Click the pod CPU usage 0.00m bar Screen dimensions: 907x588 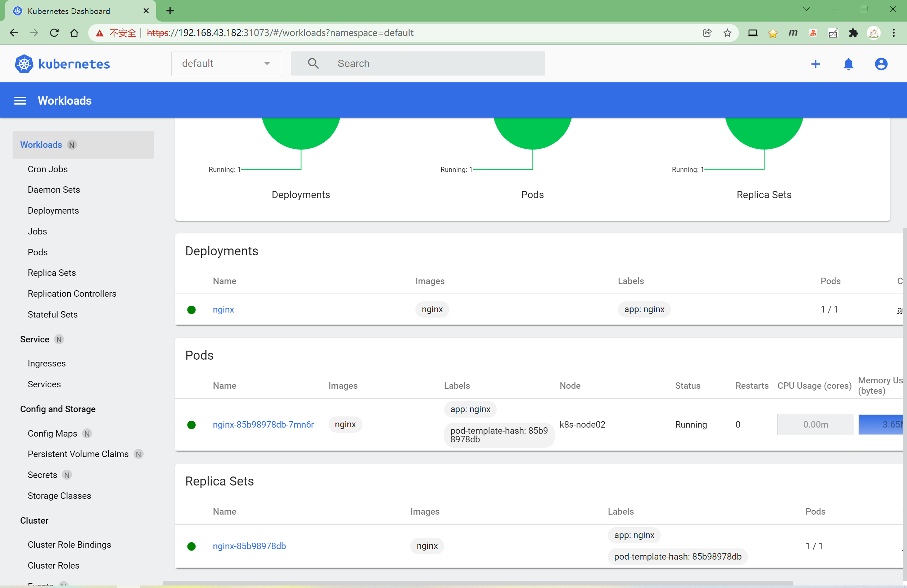[816, 425]
